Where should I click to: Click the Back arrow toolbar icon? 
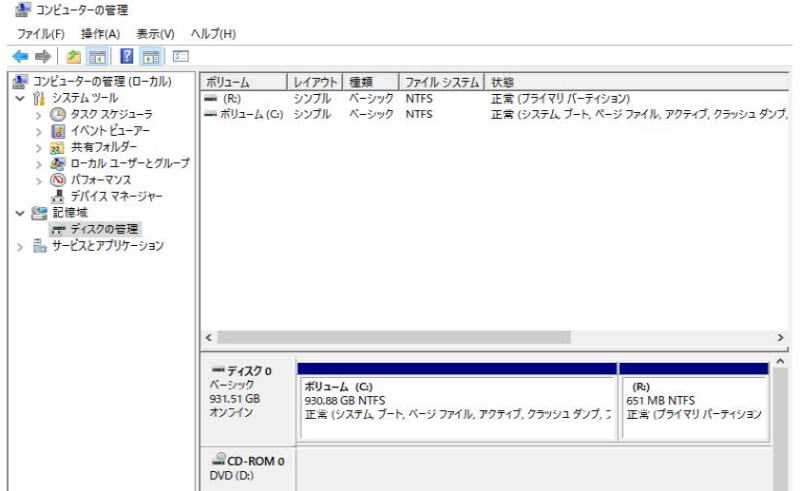18,57
